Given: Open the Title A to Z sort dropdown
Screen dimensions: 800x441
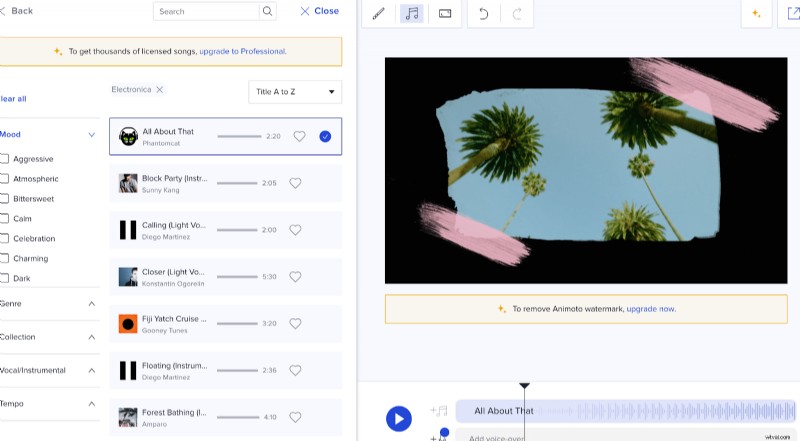Looking at the screenshot, I should [295, 92].
